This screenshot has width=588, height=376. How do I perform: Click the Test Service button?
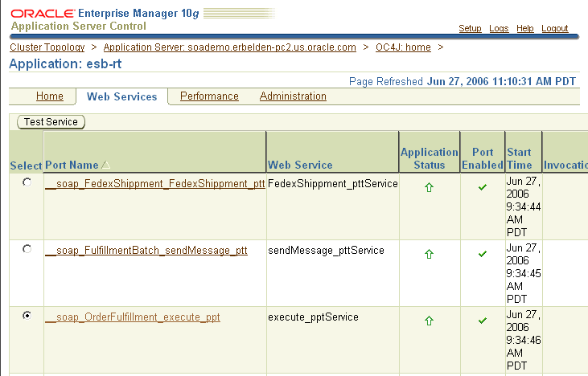[51, 122]
